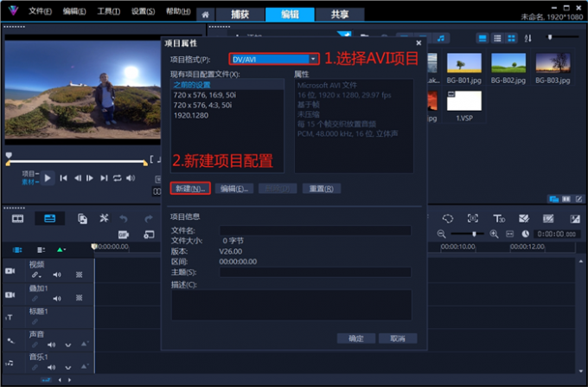
Task: Adjust the timeline zoom slider
Action: click(x=474, y=234)
